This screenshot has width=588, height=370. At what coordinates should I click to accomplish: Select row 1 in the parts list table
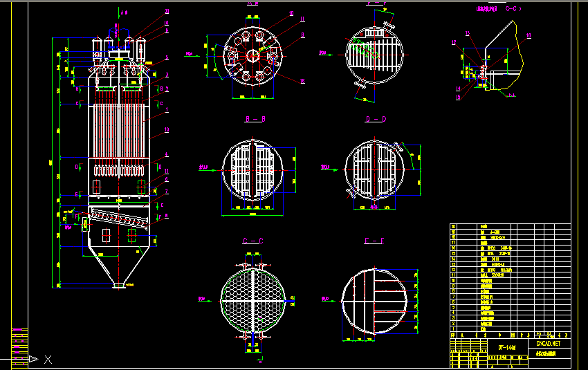(x=511, y=329)
